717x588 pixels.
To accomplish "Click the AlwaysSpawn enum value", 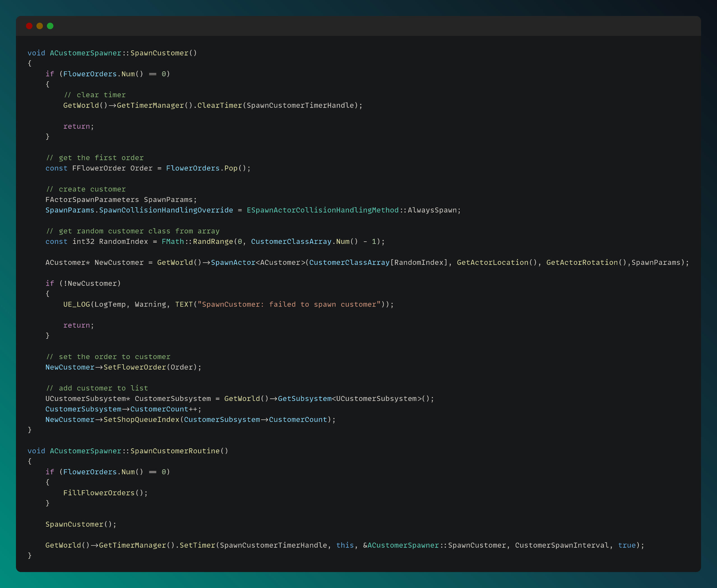I will coord(432,210).
